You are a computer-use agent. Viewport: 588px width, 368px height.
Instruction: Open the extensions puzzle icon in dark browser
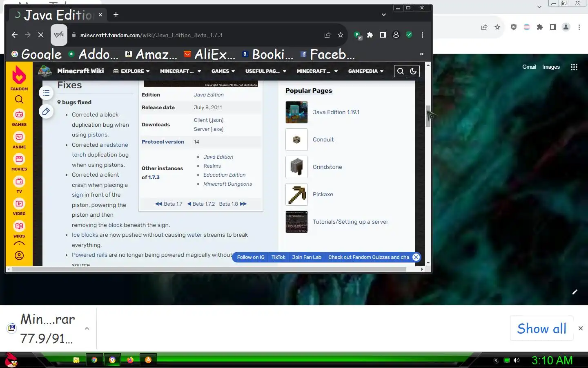pyautogui.click(x=370, y=35)
